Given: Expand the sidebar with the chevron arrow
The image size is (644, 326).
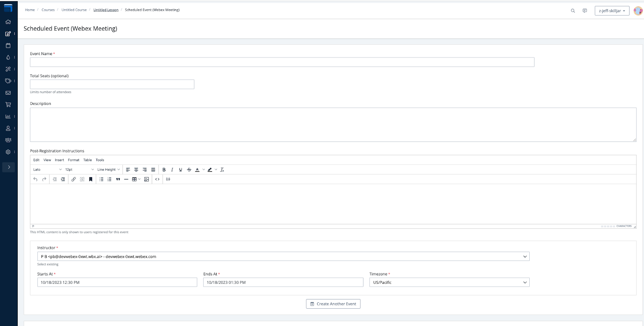Looking at the screenshot, I should tap(9, 167).
